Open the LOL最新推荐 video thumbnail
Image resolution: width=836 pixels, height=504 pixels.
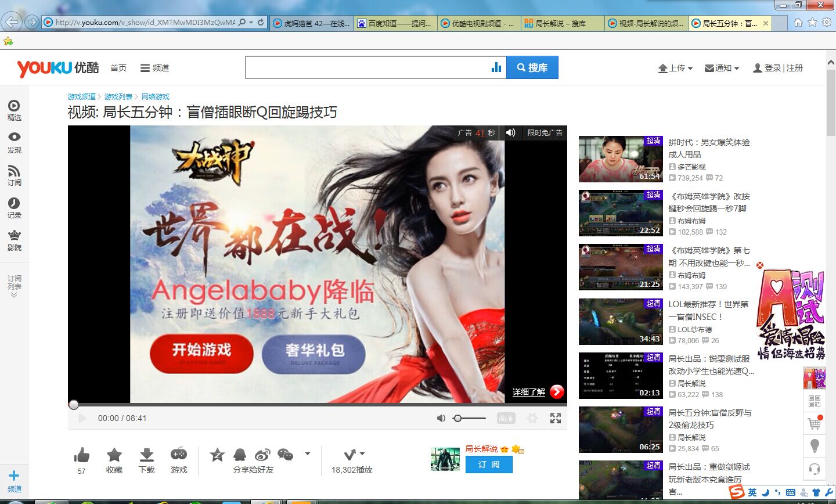(x=621, y=322)
